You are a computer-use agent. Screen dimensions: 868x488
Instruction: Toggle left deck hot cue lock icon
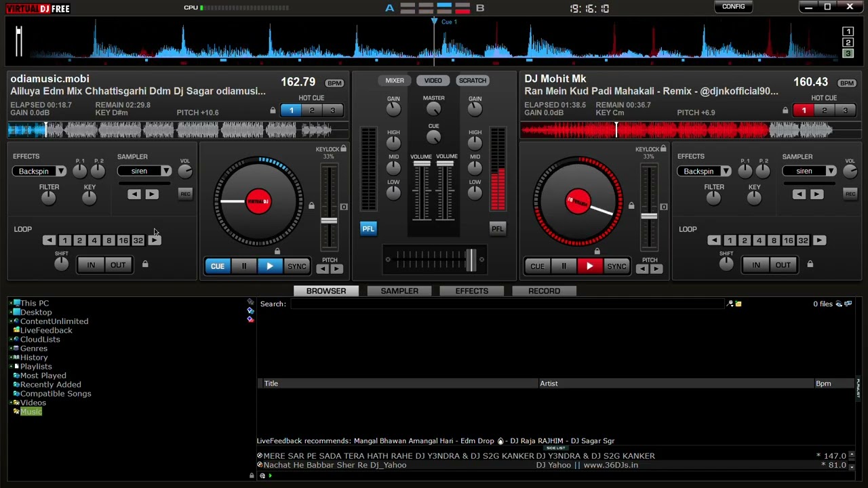[273, 110]
